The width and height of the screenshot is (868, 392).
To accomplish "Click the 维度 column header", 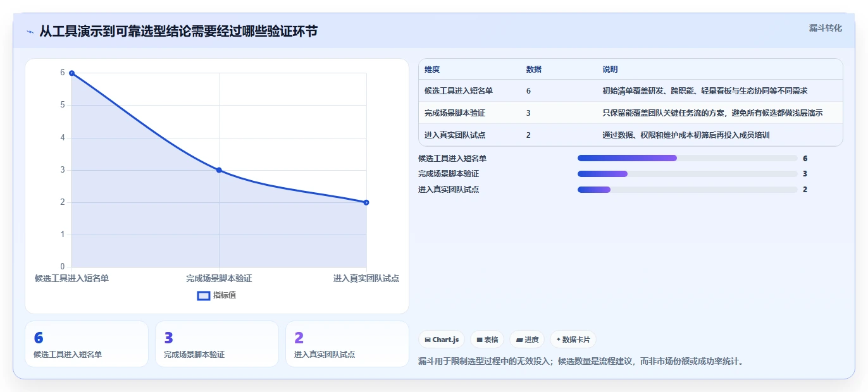I will (432, 70).
